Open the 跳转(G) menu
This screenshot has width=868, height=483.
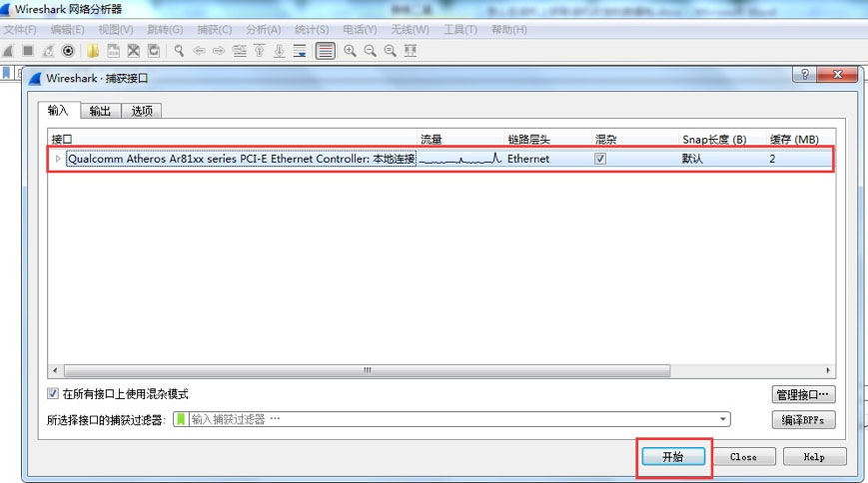point(165,30)
